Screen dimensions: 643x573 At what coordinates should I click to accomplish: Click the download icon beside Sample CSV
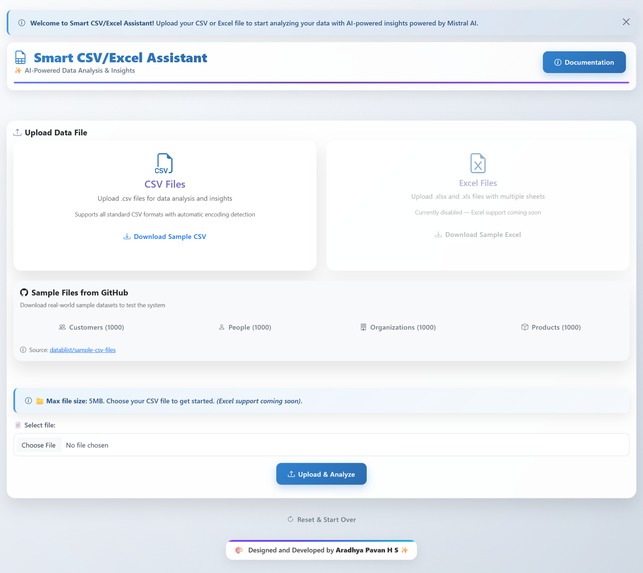[127, 236]
